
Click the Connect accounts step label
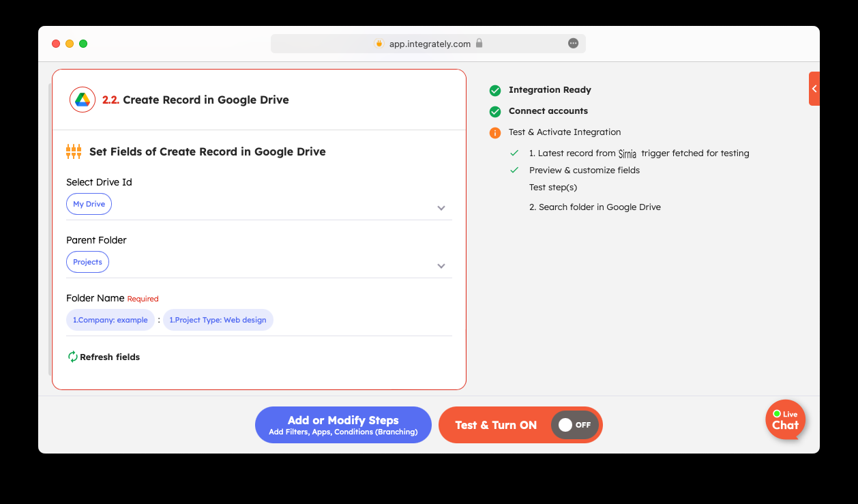point(548,111)
